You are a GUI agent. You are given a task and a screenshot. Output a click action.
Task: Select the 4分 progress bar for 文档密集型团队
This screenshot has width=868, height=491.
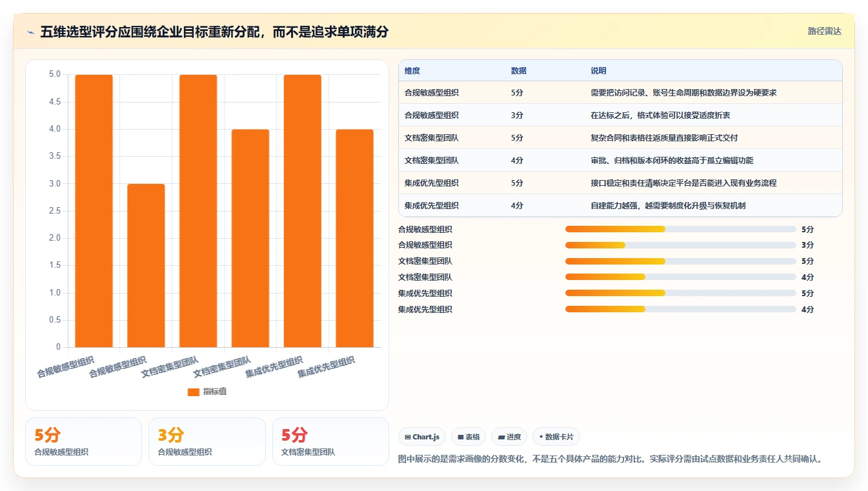click(x=681, y=277)
